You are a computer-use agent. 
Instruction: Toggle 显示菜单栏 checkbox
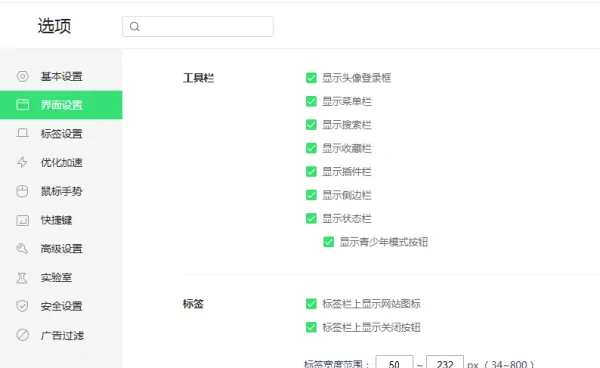click(x=311, y=101)
